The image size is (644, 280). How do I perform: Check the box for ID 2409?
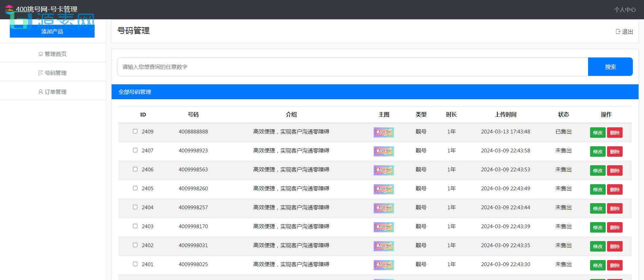[x=135, y=131]
